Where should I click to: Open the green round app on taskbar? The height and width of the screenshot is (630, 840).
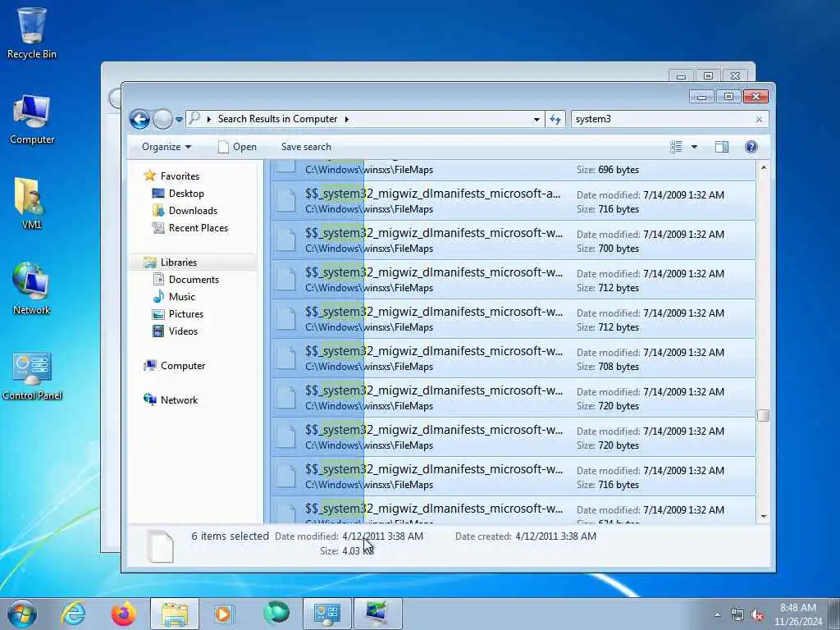(x=276, y=614)
